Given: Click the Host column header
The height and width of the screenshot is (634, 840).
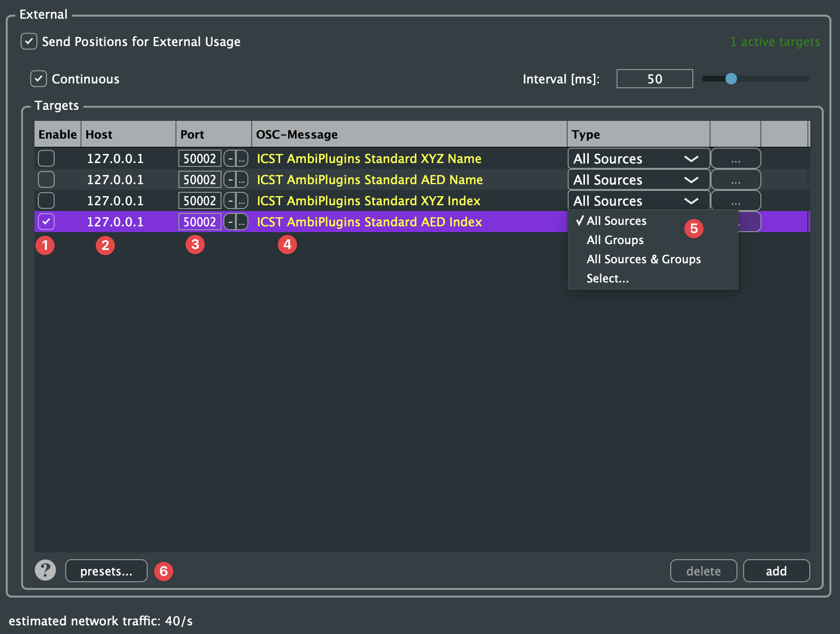Looking at the screenshot, I should [x=128, y=134].
